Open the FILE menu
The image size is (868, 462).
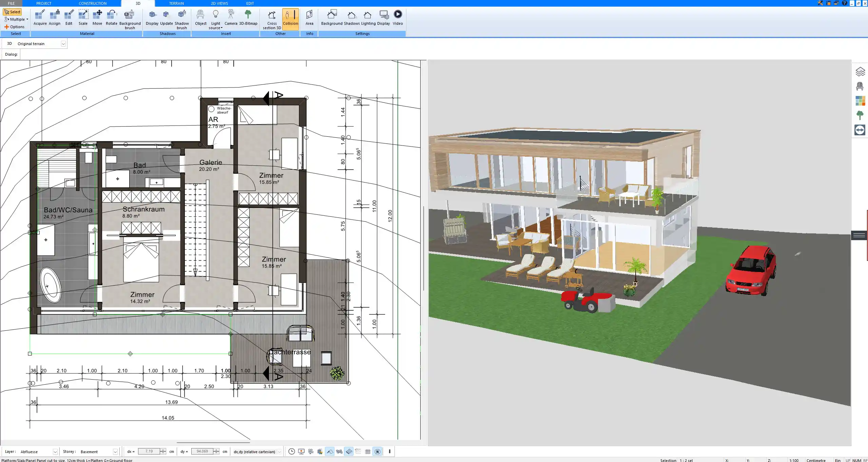pyautogui.click(x=11, y=3)
